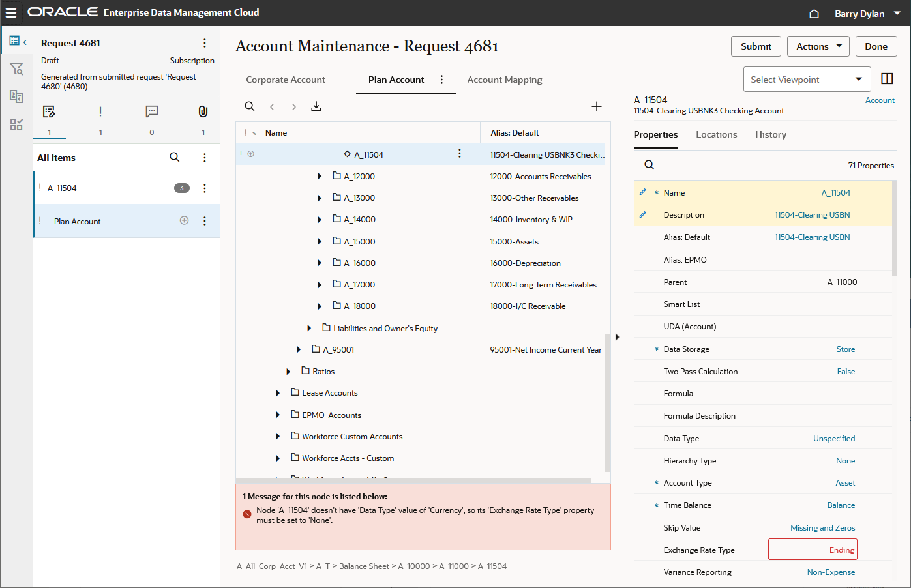Expand Liabilities and Owner's Equity node
The width and height of the screenshot is (911, 588).
pos(309,329)
